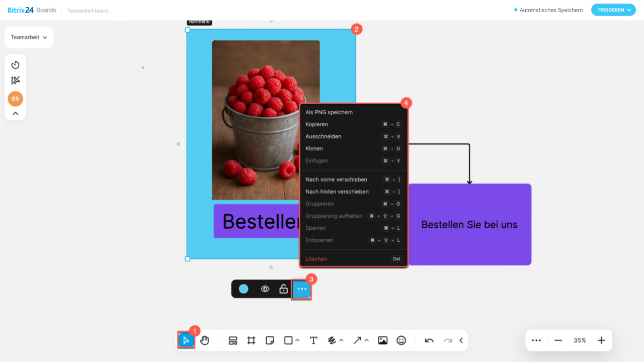Choose Nach vorne verschieben
Screen dimensions: 644x362
(354, 179)
